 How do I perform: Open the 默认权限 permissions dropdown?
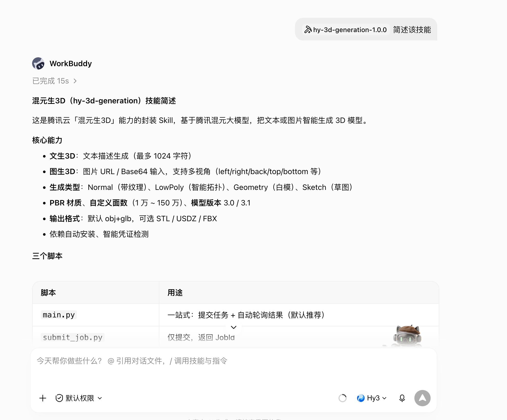(x=79, y=398)
